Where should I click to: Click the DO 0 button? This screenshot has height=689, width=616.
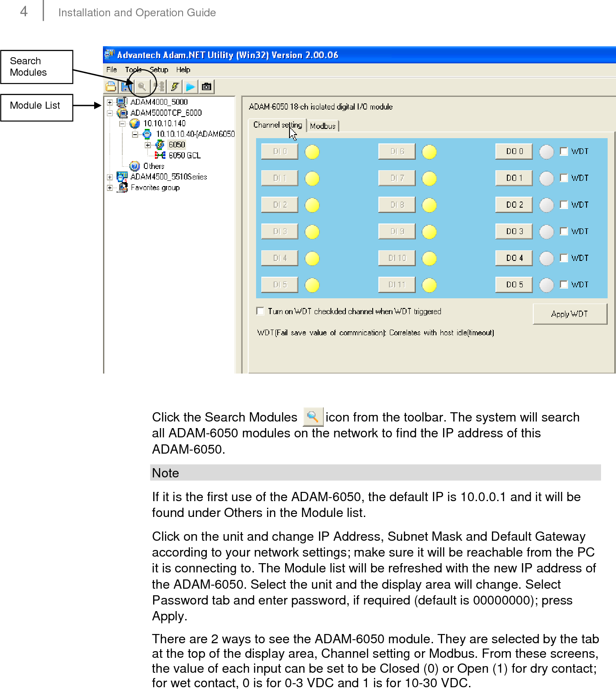[x=513, y=151]
